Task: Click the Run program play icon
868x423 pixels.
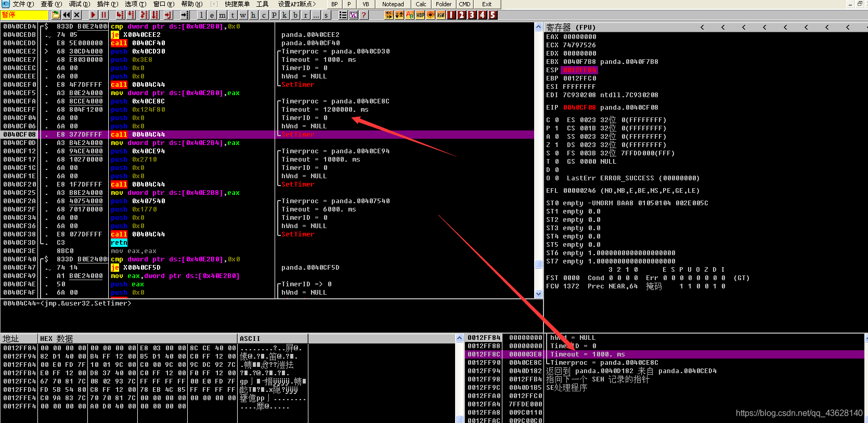Action: click(x=93, y=15)
